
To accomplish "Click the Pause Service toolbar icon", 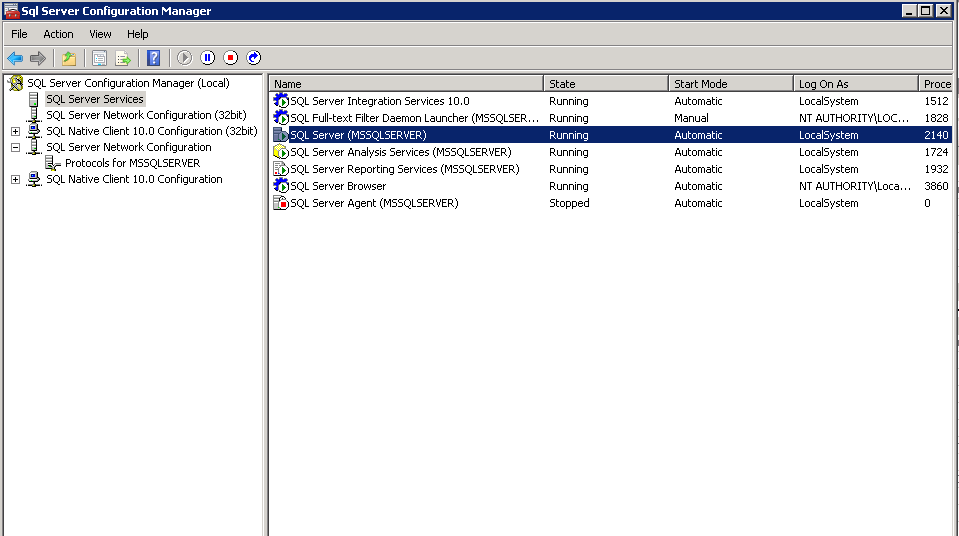I will (207, 58).
